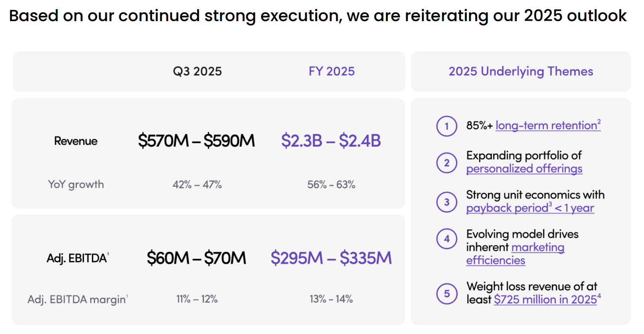644x334 pixels.
Task: Click the circled number 5 icon
Action: point(446,294)
